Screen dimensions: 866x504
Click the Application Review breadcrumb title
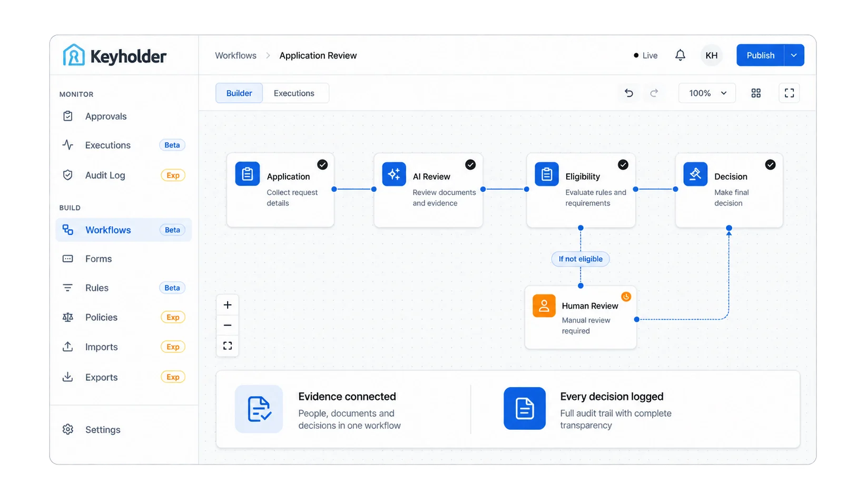pos(318,55)
